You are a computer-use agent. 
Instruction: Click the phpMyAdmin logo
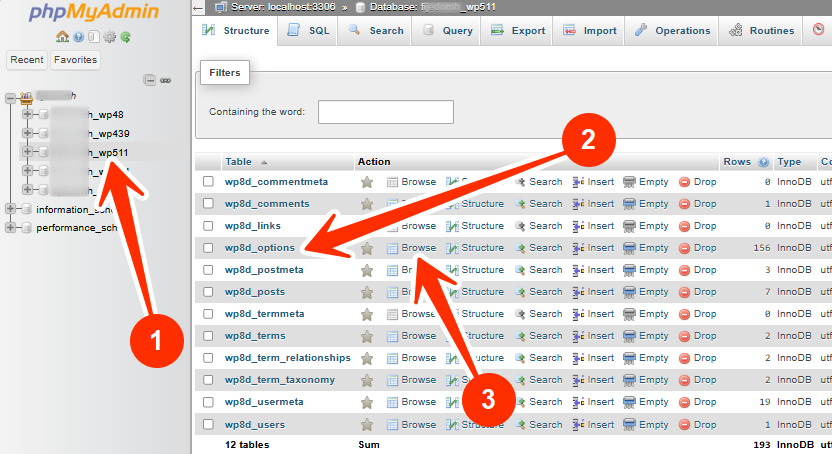coord(94,12)
